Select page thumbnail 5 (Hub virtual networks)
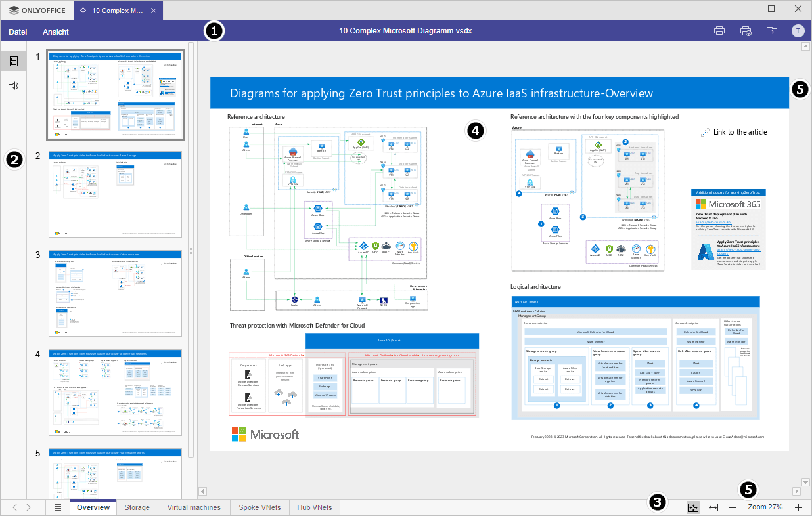This screenshot has height=516, width=812. [116, 474]
